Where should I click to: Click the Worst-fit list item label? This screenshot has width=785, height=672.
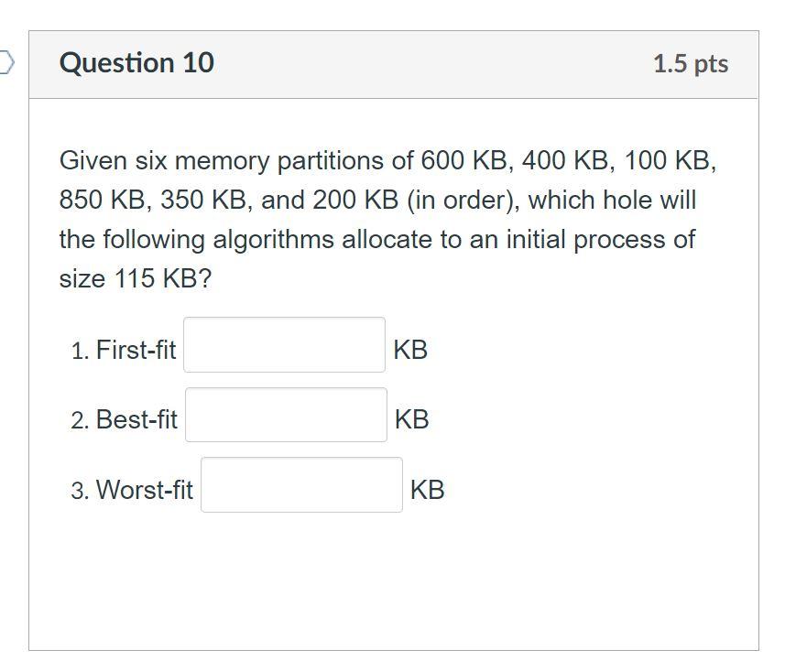pyautogui.click(x=147, y=489)
